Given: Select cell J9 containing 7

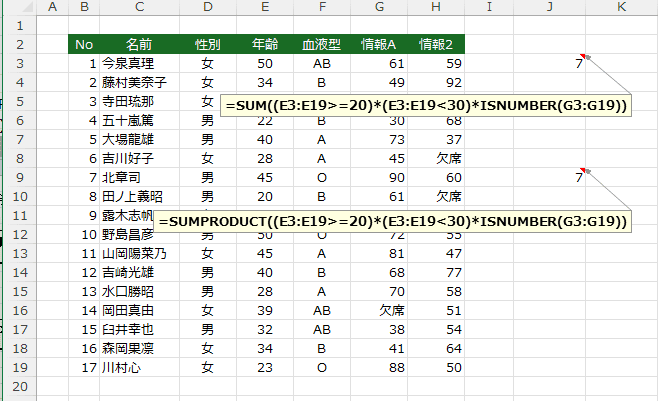Looking at the screenshot, I should click(x=550, y=178).
